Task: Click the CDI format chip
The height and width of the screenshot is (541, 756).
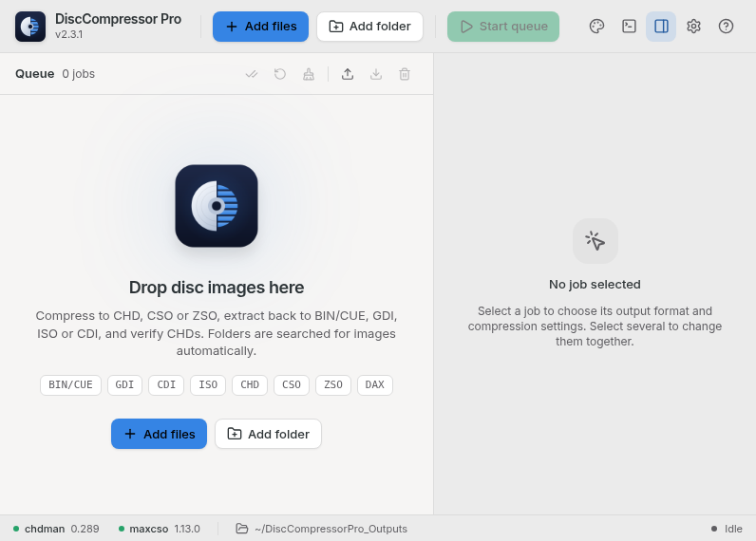Action: coord(166,385)
